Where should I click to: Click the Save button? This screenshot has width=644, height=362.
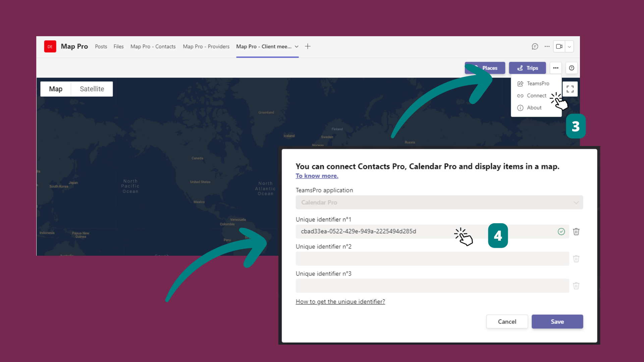tap(557, 322)
